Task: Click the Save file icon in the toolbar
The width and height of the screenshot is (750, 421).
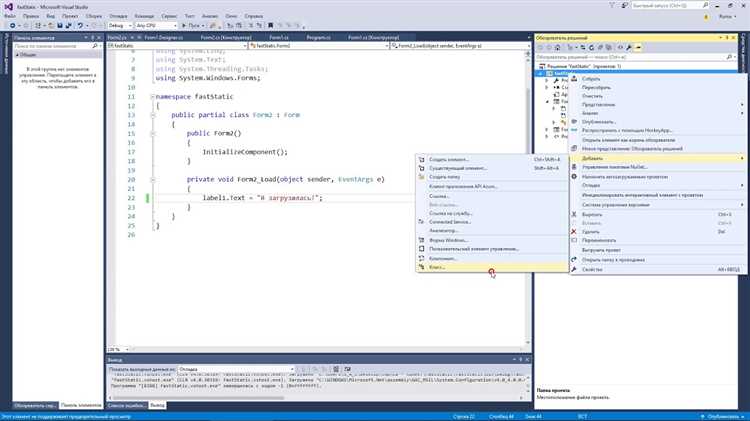Action: (60, 25)
